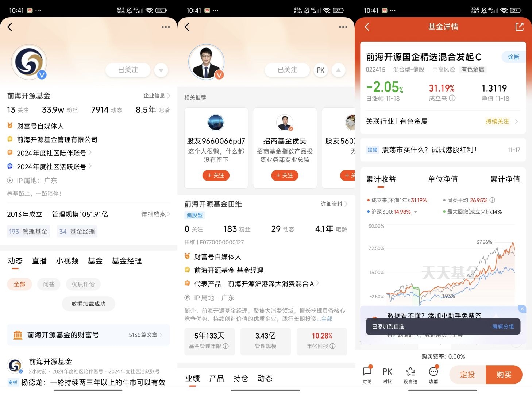Open 招商基金侯昊 avatar
532x394 pixels.
point(285,123)
